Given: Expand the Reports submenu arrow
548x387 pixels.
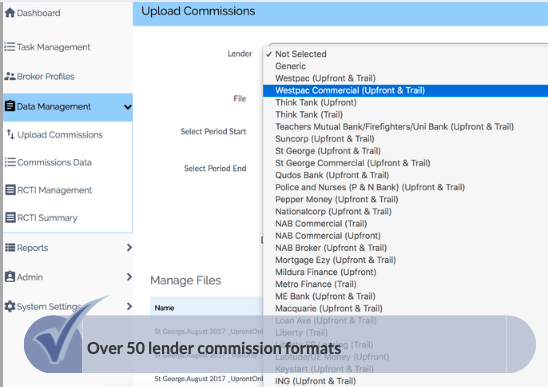Looking at the screenshot, I should 129,248.
